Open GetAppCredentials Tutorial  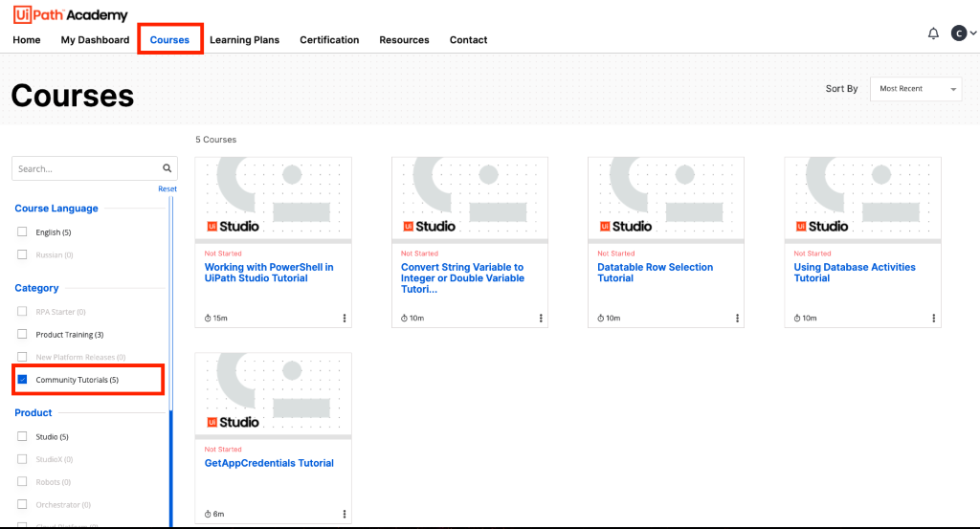click(x=269, y=463)
